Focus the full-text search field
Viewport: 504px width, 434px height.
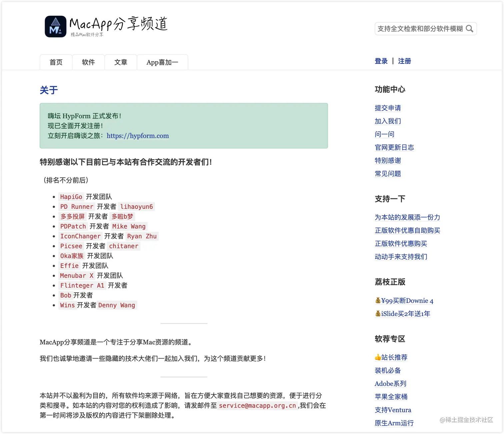coord(426,29)
